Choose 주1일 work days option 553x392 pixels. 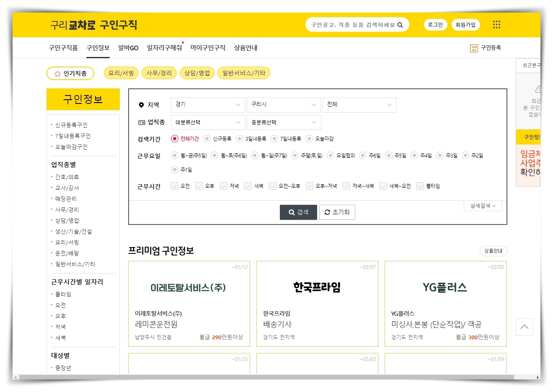pos(175,170)
